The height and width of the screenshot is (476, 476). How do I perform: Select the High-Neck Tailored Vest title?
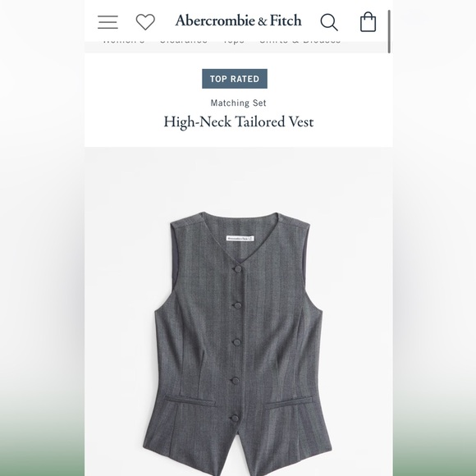[239, 122]
